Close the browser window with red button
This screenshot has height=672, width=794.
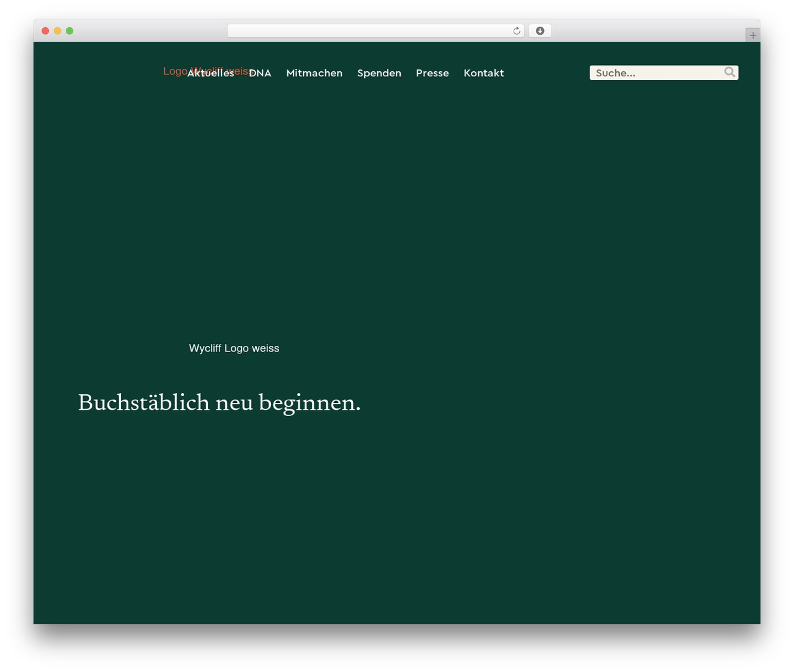(45, 31)
